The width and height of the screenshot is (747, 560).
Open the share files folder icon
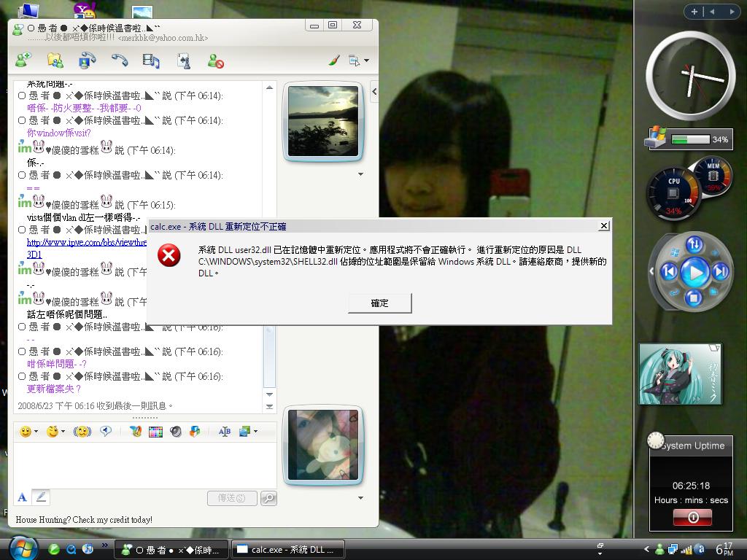click(55, 61)
